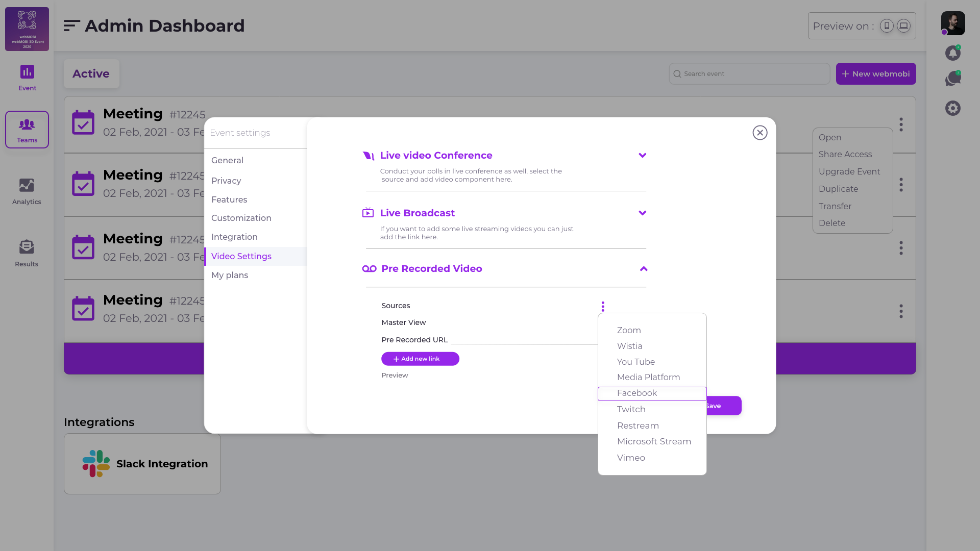Screen dimensions: 980x551
Task: Open Results in sidebar
Action: point(27,254)
